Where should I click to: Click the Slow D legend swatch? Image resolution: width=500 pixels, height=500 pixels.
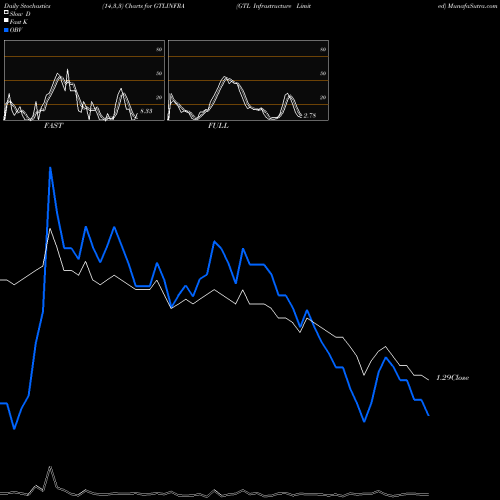6,12
